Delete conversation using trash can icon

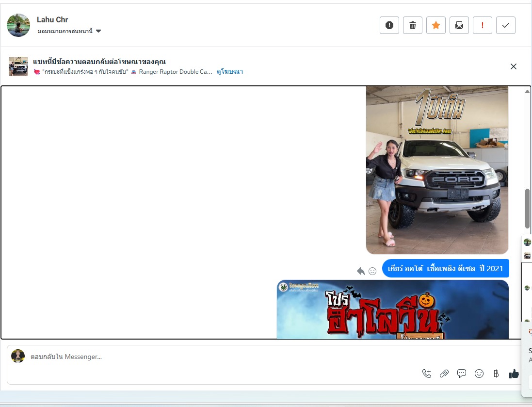coord(412,25)
